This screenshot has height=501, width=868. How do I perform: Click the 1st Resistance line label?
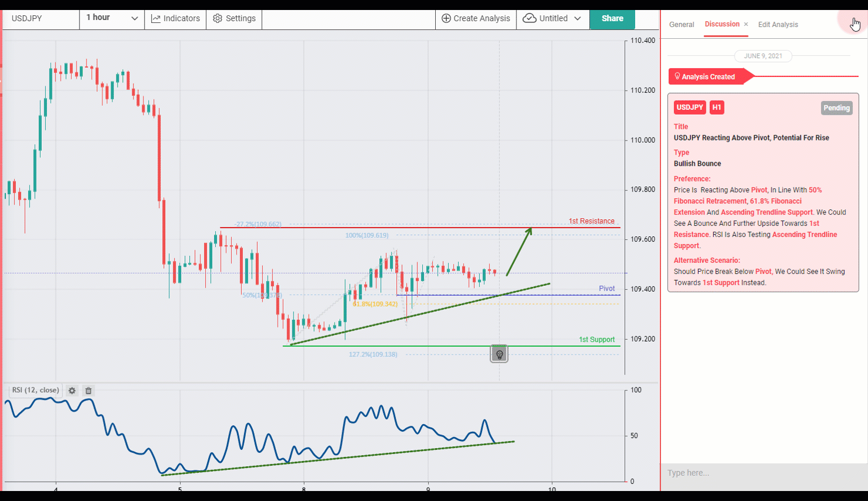(591, 221)
